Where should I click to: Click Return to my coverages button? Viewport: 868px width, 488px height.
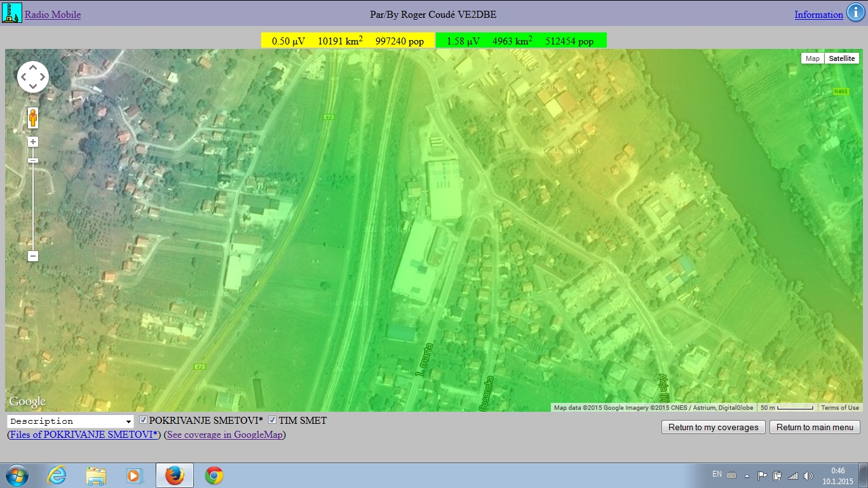(x=713, y=427)
